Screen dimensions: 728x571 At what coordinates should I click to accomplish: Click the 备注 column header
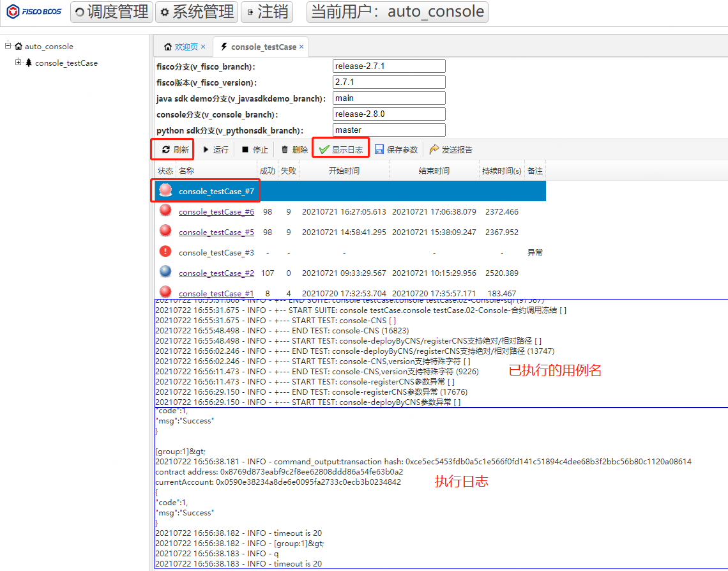(535, 171)
